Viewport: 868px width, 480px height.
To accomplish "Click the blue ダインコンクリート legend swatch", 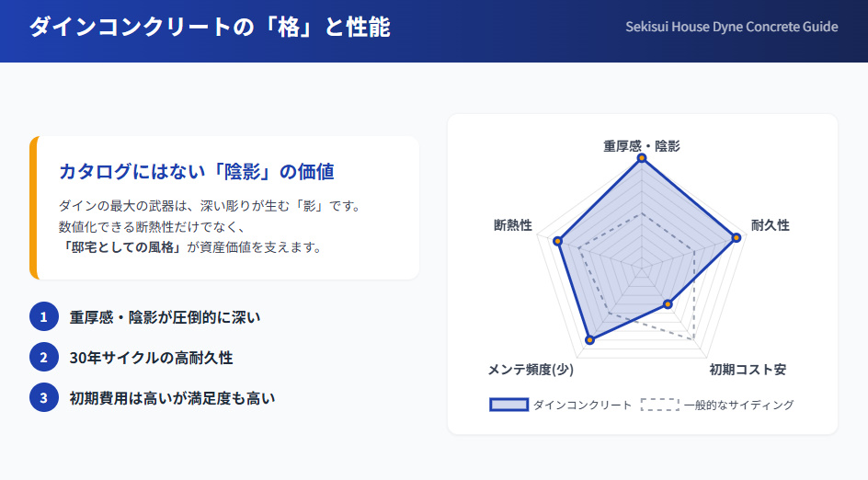I will pyautogui.click(x=508, y=405).
